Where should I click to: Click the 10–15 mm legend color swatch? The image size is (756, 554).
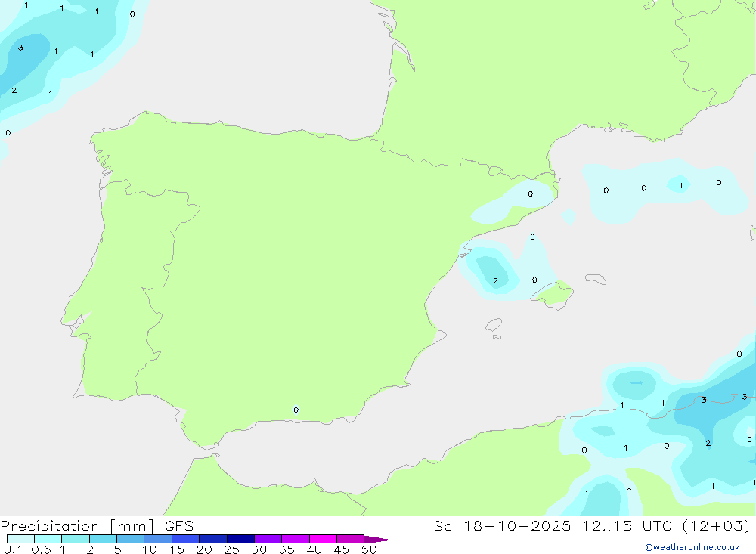(x=158, y=539)
